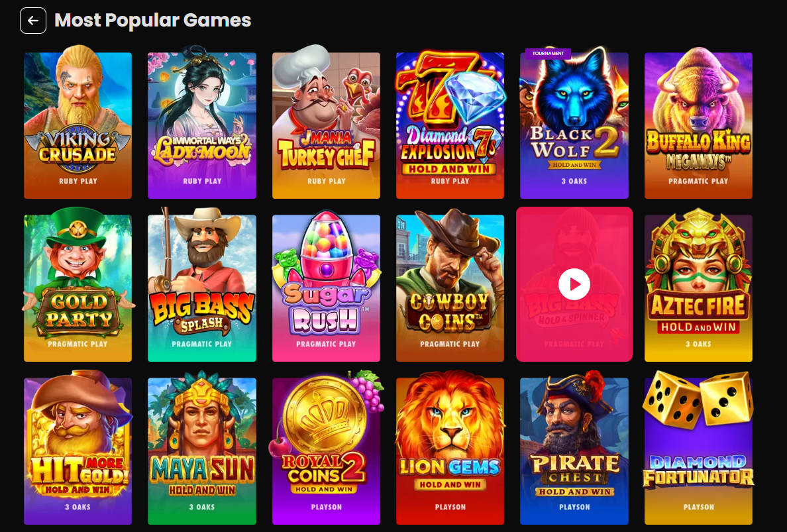Open Royal Coins 2 game
Screen dimensions: 787x532
pos(326,451)
